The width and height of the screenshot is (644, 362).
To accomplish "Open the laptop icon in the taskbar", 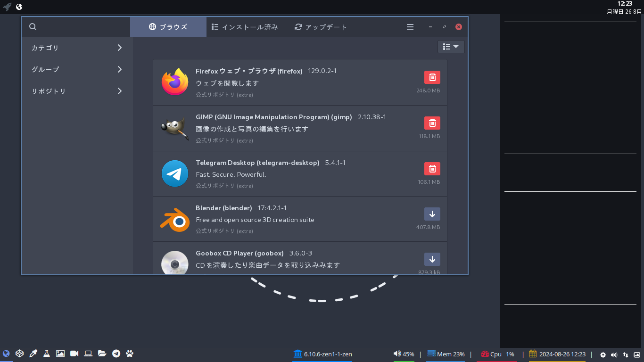I will click(88, 354).
